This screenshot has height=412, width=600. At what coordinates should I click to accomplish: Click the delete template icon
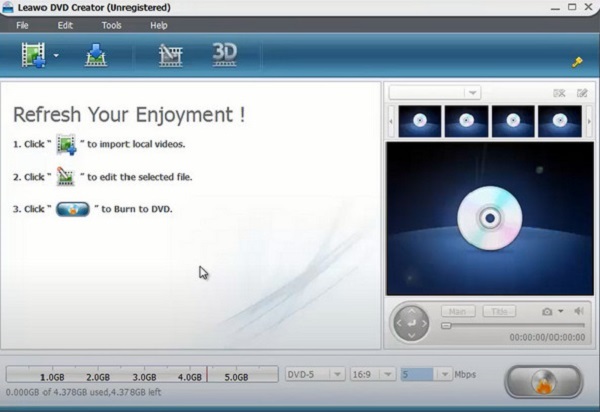pyautogui.click(x=559, y=93)
